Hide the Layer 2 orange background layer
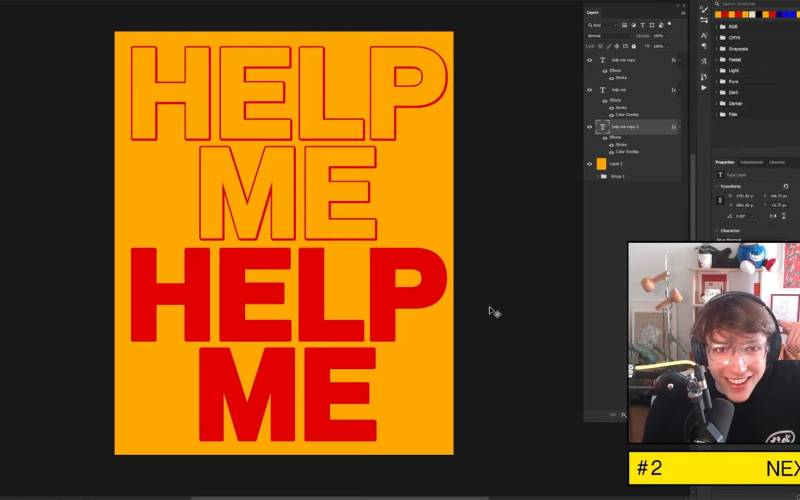The height and width of the screenshot is (500, 800). [589, 163]
